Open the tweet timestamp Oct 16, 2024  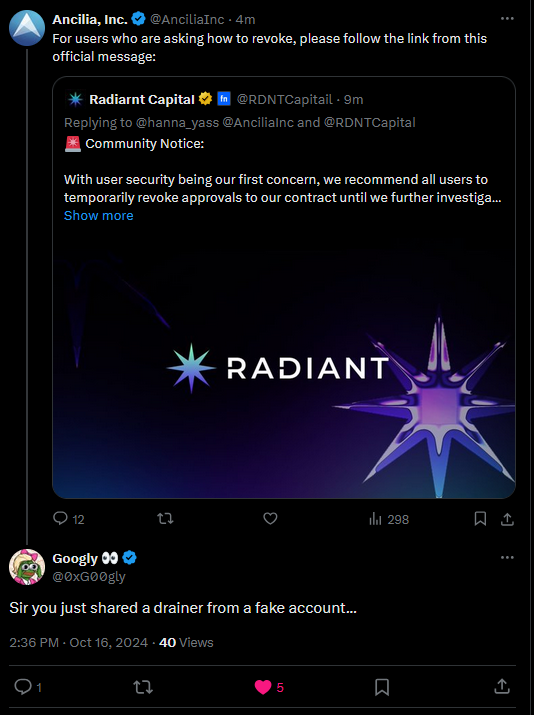click(109, 642)
